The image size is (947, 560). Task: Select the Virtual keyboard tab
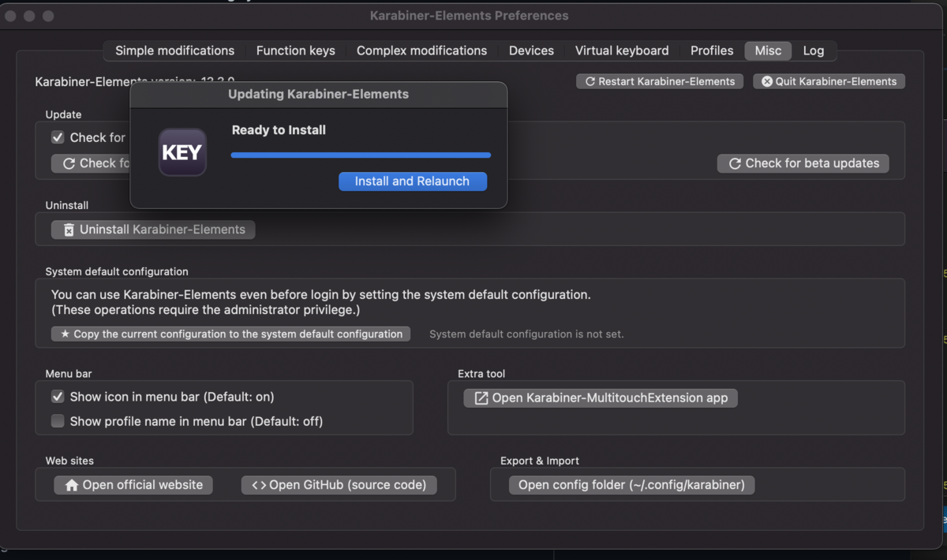tap(622, 50)
